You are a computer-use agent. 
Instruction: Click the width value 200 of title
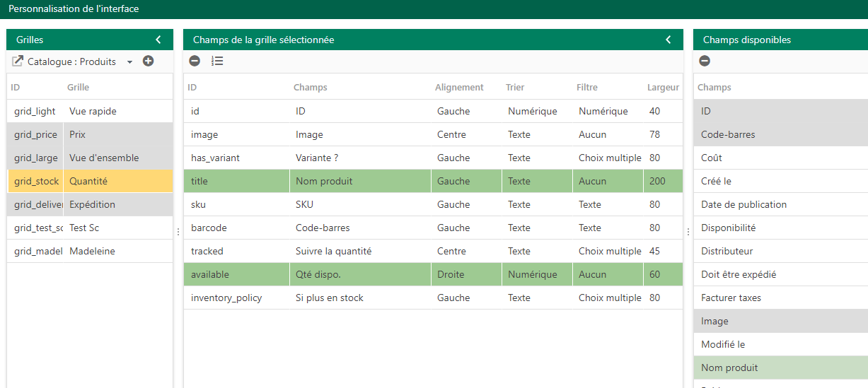tap(657, 181)
